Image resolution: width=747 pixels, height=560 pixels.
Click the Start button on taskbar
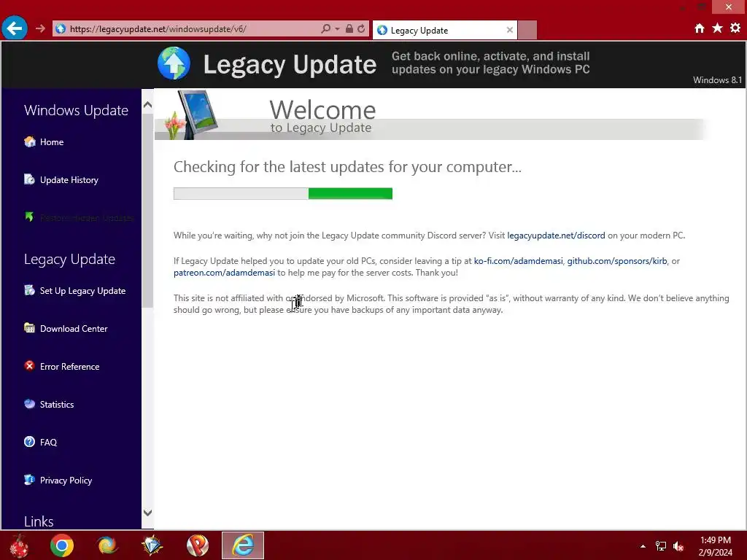click(x=19, y=545)
